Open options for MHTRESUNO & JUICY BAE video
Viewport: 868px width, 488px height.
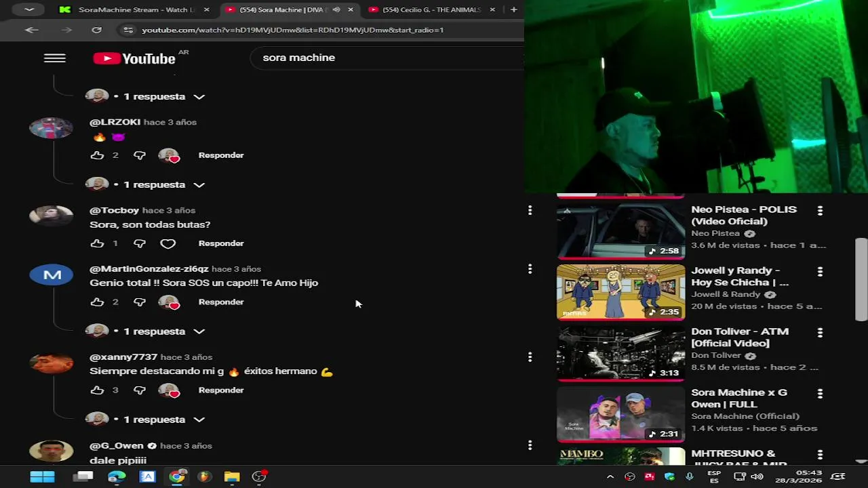pyautogui.click(x=820, y=455)
